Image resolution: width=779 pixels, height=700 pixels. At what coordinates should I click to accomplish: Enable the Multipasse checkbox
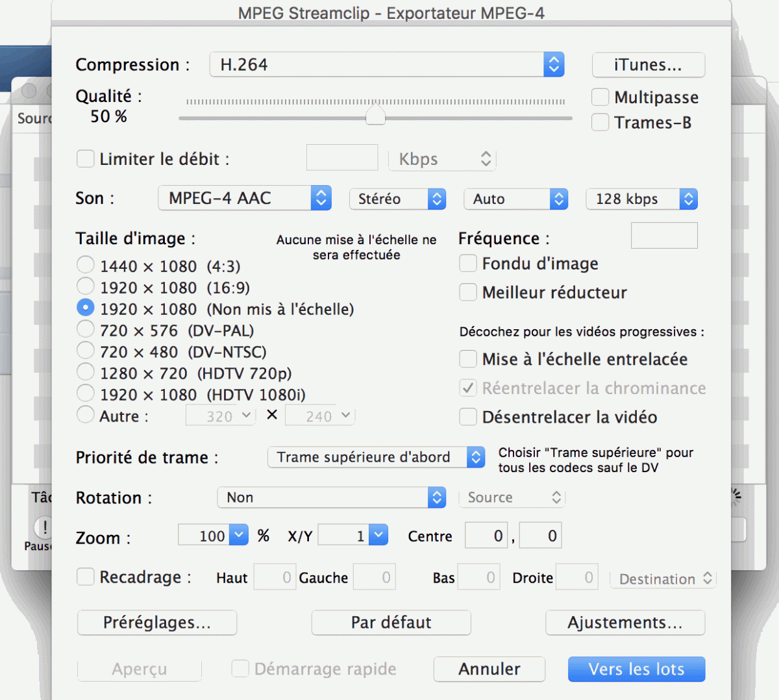pos(600,97)
